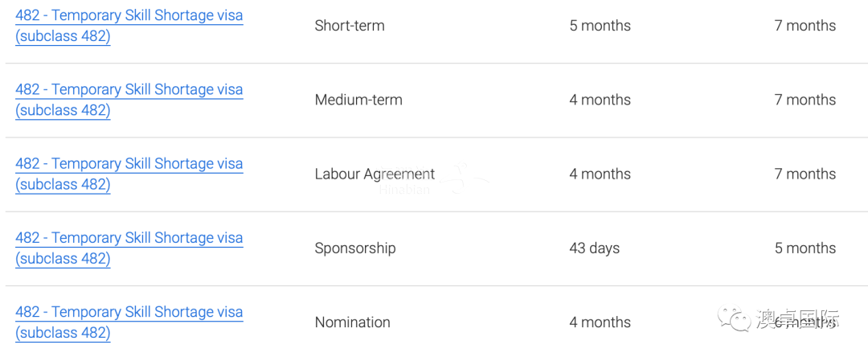Screen dimensions: 868x357
Task: Click 5 months in the Short-term row
Action: click(x=600, y=26)
